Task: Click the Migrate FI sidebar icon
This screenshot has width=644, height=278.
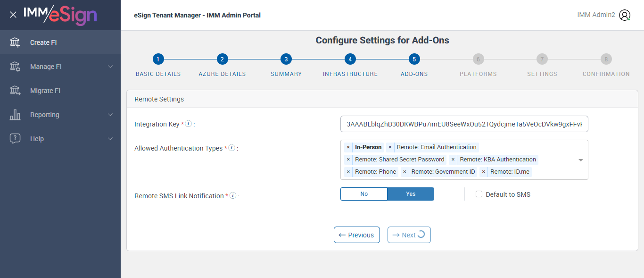Action: tap(15, 91)
